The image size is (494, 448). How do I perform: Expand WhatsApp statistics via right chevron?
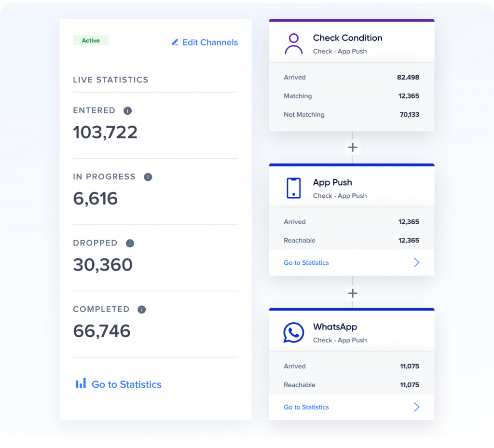416,407
